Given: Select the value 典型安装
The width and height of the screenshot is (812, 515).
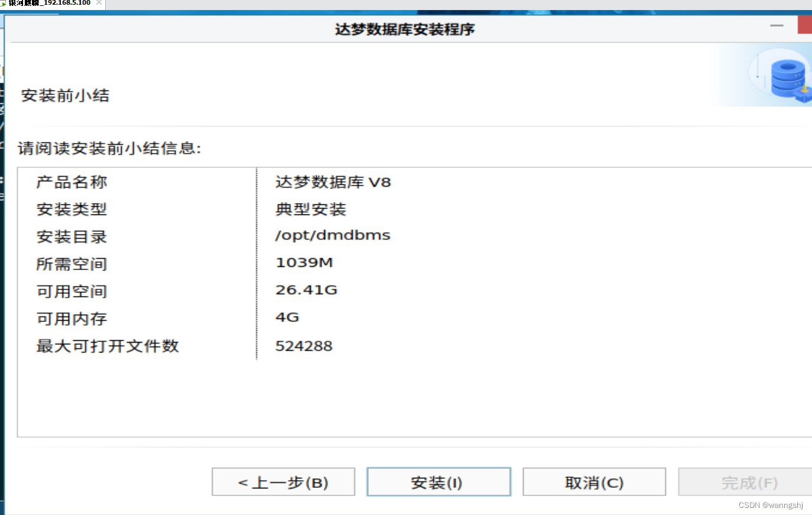Looking at the screenshot, I should click(311, 209).
